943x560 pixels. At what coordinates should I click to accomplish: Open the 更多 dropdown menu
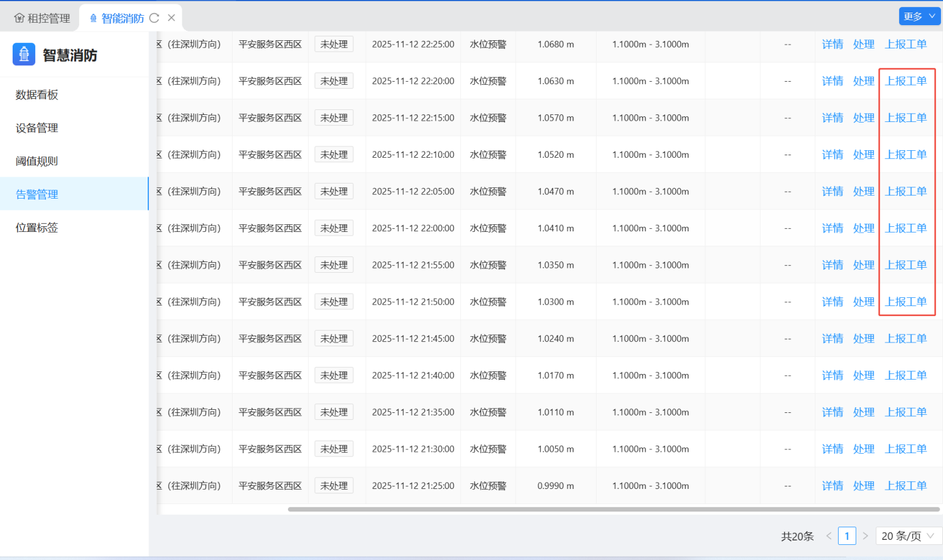pyautogui.click(x=919, y=16)
